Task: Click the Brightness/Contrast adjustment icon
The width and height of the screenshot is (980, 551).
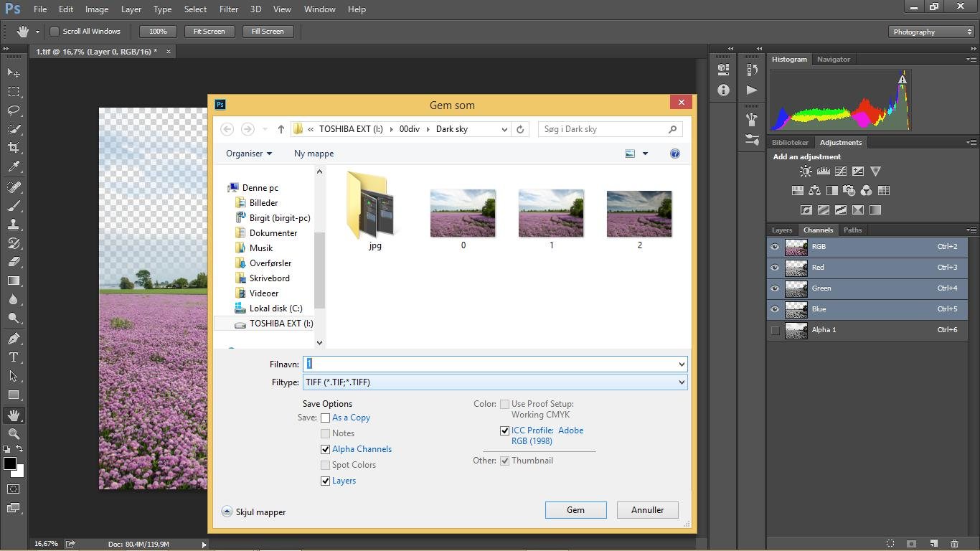Action: pyautogui.click(x=806, y=171)
